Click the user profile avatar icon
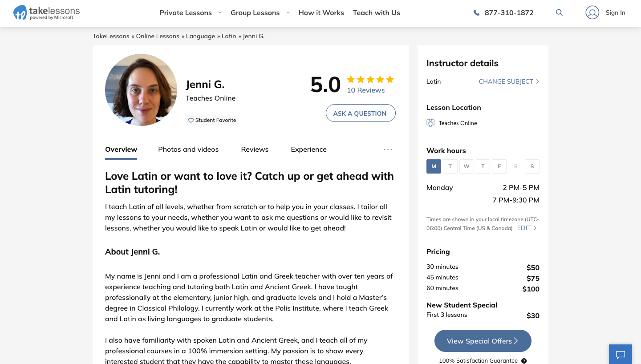The height and width of the screenshot is (364, 641). [592, 13]
